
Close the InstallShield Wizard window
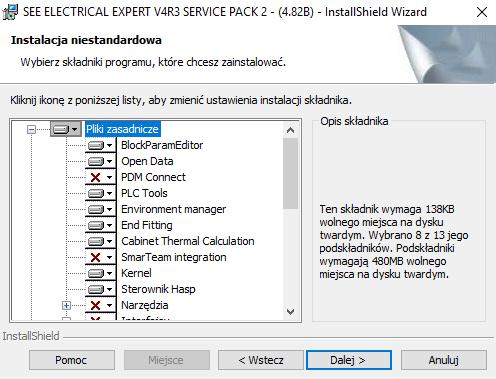(482, 12)
